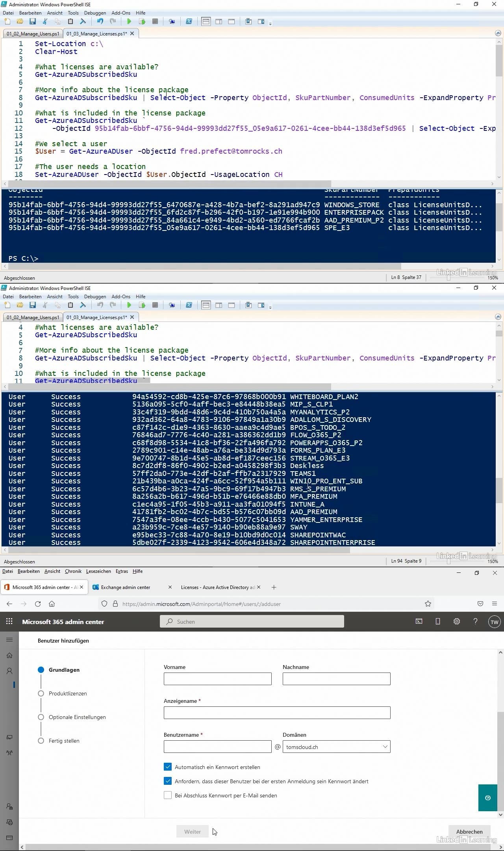
Task: Uncheck 'Automatisch ein Kennwort erstellen'
Action: coord(168,767)
